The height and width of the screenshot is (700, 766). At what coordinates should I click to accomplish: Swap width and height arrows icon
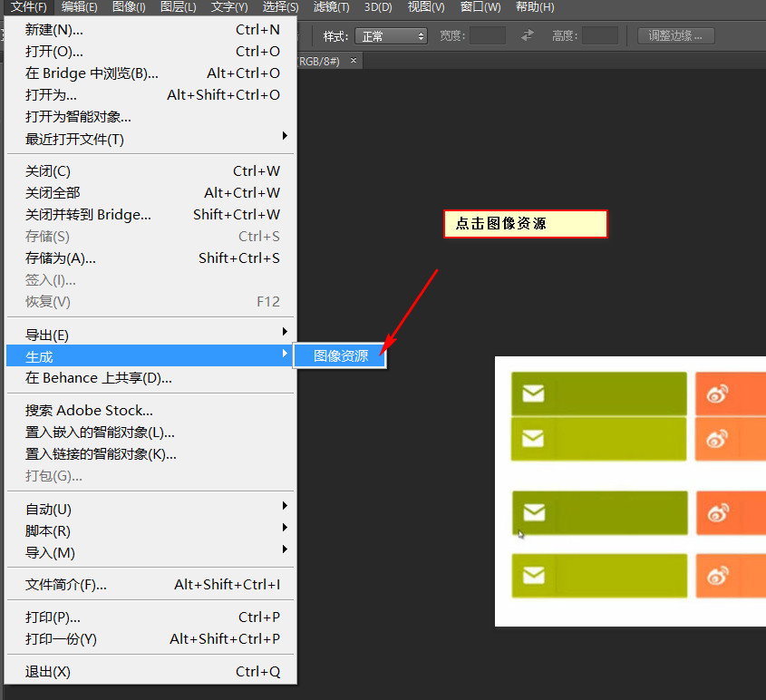pyautogui.click(x=528, y=36)
